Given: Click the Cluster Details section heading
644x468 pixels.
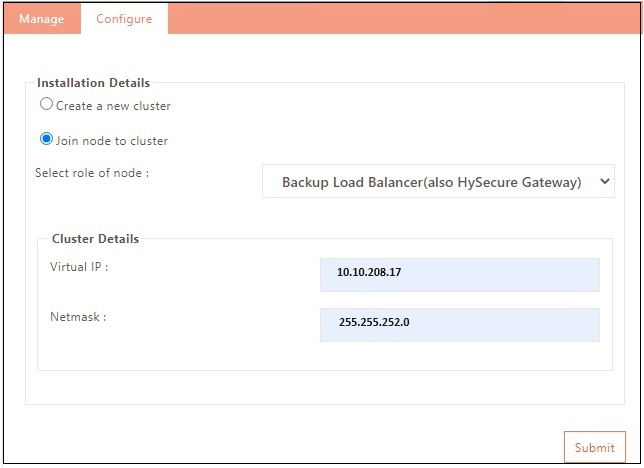Looking at the screenshot, I should (95, 239).
